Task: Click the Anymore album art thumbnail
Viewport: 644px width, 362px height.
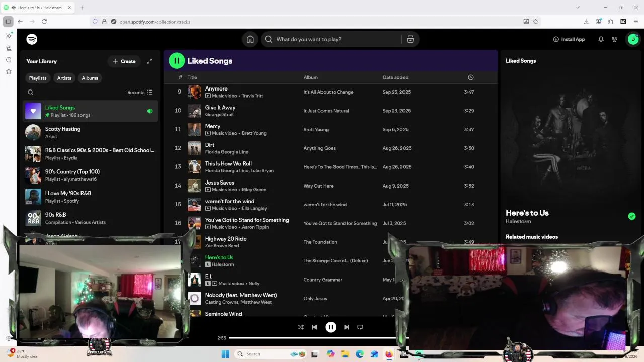Action: coord(195,92)
